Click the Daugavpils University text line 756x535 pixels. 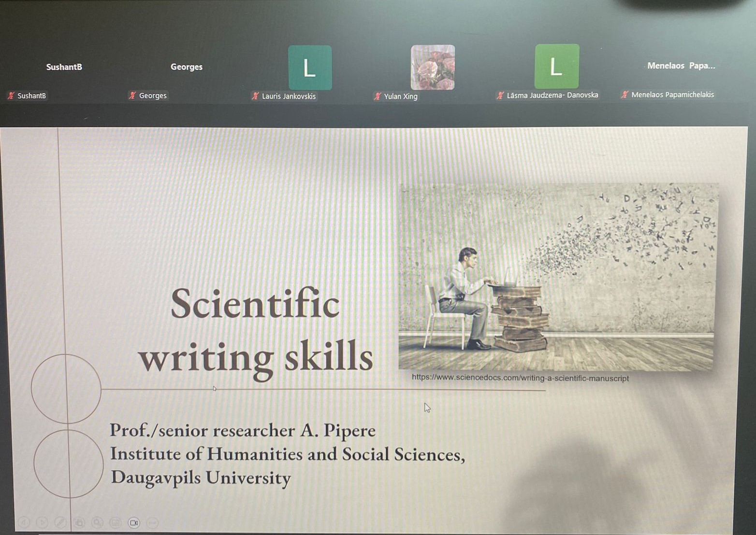[201, 477]
